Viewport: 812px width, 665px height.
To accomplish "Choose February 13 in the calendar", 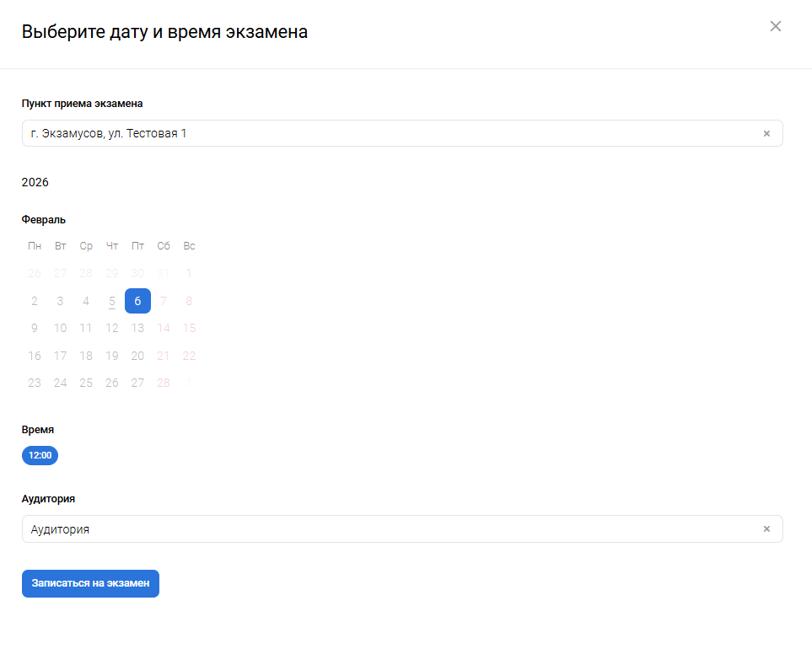I will 137,328.
